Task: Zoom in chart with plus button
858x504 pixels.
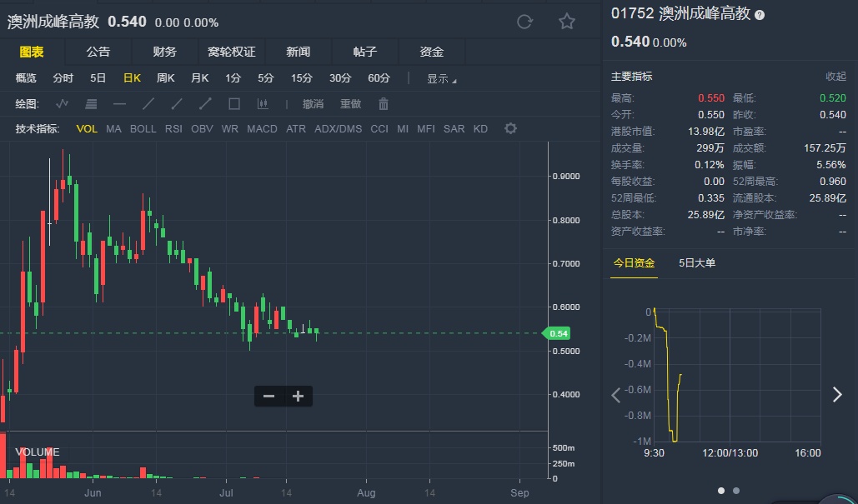Action: click(298, 396)
